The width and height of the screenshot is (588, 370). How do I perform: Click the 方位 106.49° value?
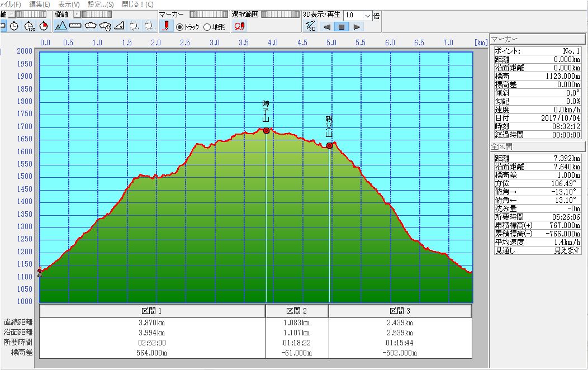click(x=565, y=183)
